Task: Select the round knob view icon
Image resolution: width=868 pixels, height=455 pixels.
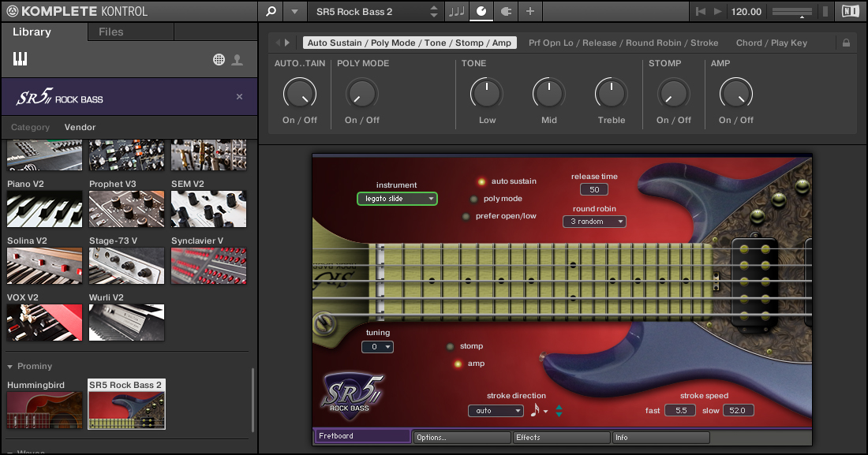Action: tap(481, 11)
